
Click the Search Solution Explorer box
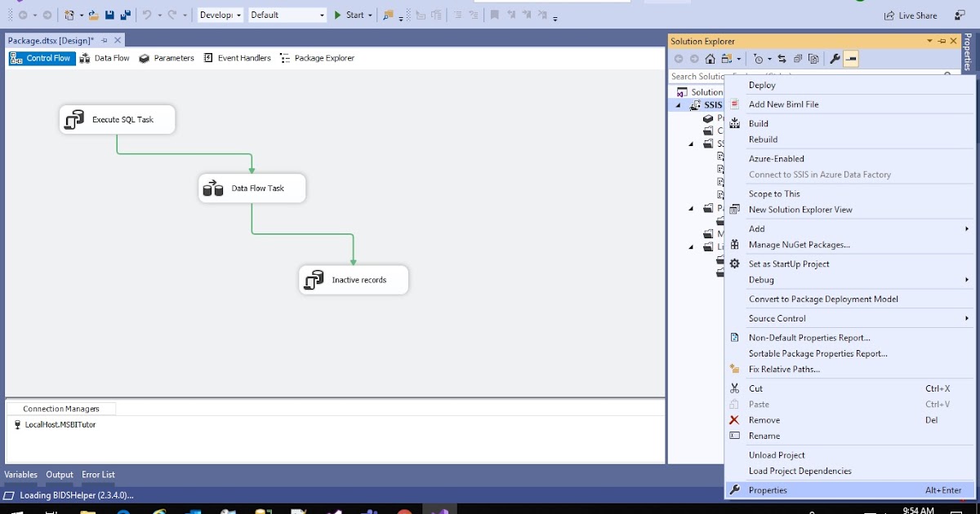coord(698,76)
